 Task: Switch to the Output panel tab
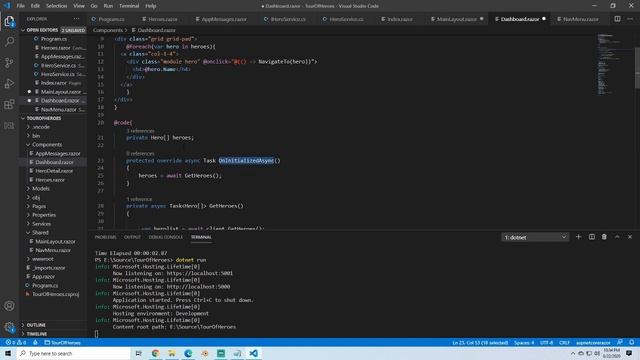pos(132,237)
